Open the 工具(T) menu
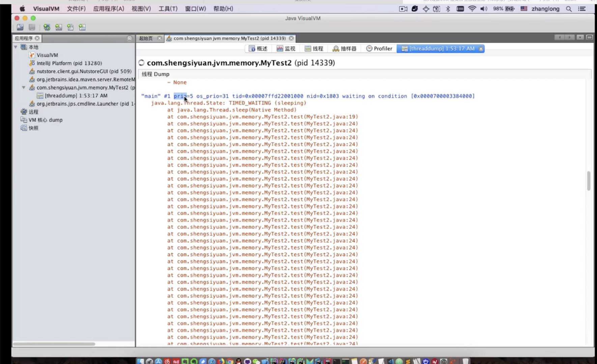This screenshot has width=597, height=364. 168,9
